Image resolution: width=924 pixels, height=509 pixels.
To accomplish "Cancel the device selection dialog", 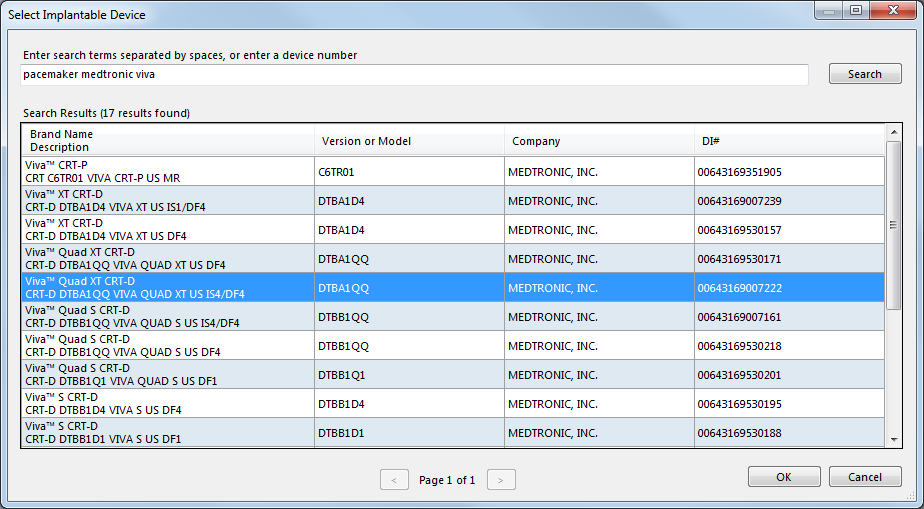I will pyautogui.click(x=865, y=477).
